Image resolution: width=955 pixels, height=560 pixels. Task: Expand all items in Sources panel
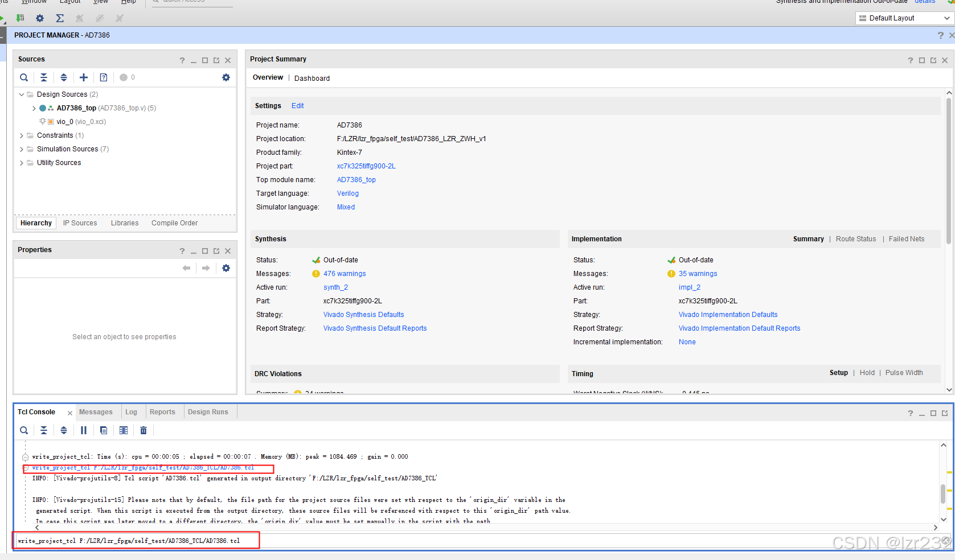tap(64, 77)
